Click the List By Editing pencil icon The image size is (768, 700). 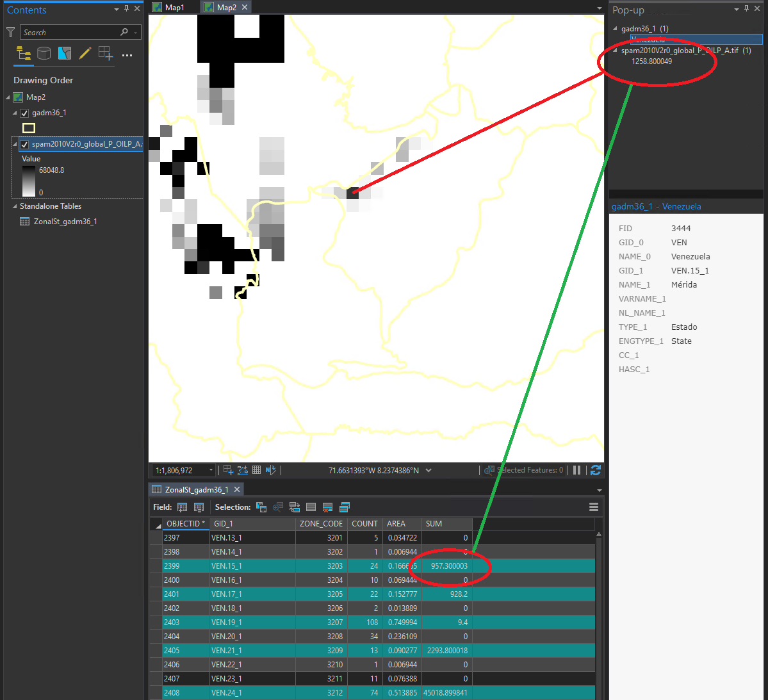(85, 53)
